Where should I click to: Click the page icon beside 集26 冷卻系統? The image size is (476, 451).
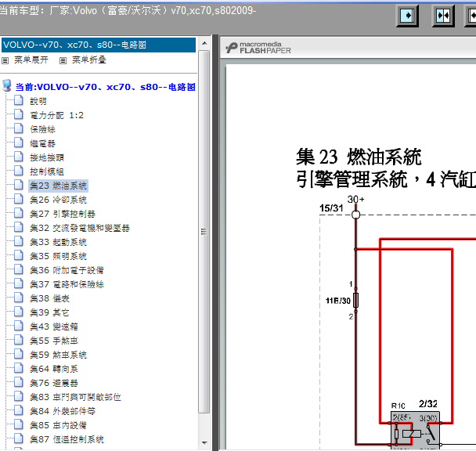(x=19, y=199)
